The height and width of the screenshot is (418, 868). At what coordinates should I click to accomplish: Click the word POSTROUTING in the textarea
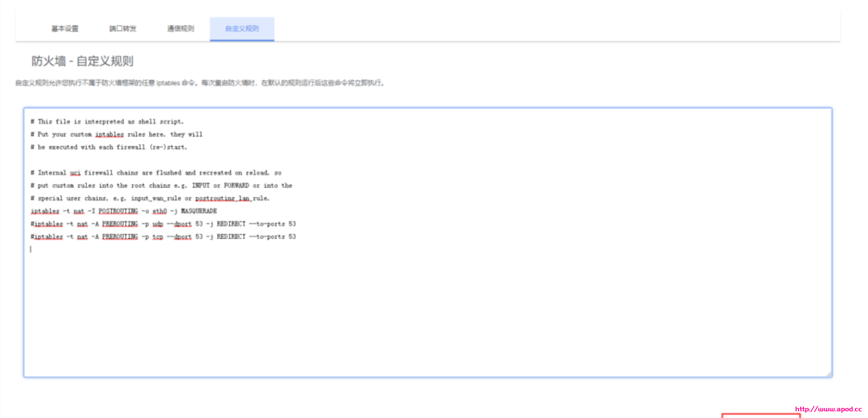tap(118, 211)
